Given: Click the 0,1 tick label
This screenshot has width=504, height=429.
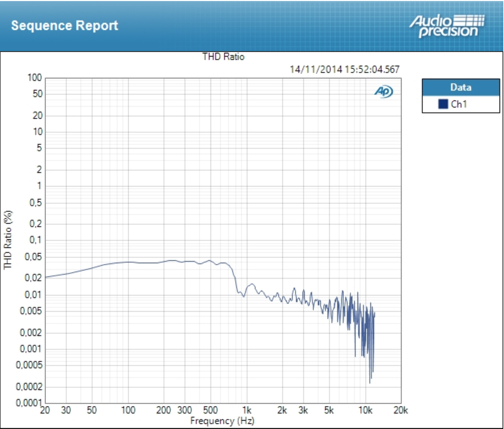Looking at the screenshot, I should 35,240.
